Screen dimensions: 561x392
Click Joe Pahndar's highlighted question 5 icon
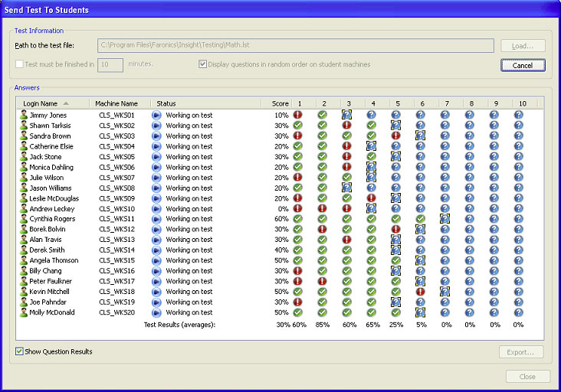point(395,302)
